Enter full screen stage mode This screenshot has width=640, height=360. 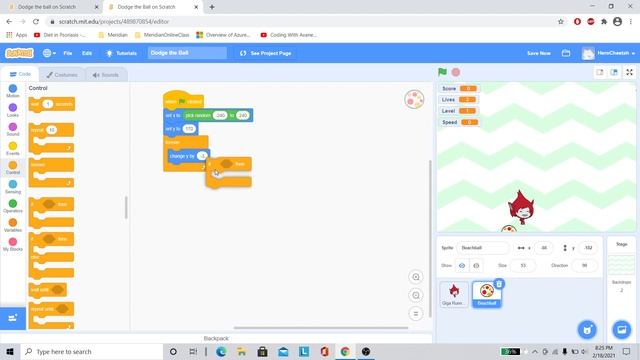tap(629, 72)
